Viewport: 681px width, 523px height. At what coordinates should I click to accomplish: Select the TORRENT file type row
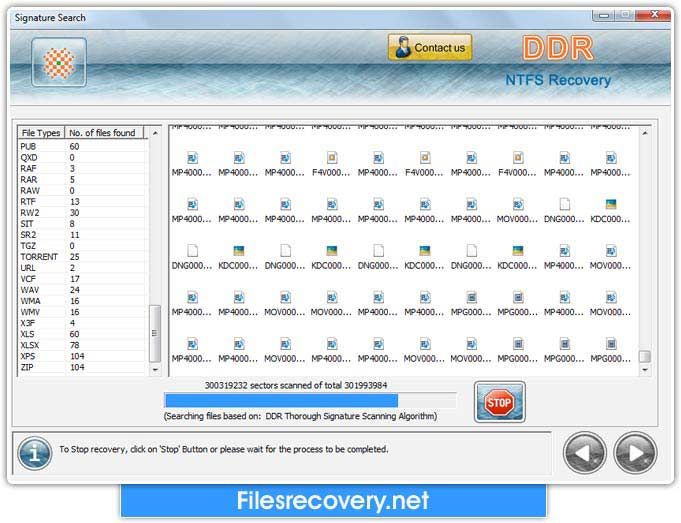point(82,257)
